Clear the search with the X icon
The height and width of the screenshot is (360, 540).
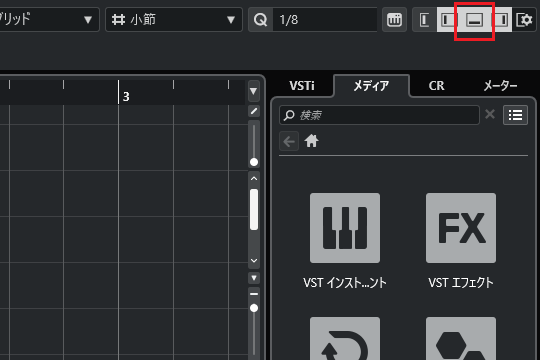point(490,114)
